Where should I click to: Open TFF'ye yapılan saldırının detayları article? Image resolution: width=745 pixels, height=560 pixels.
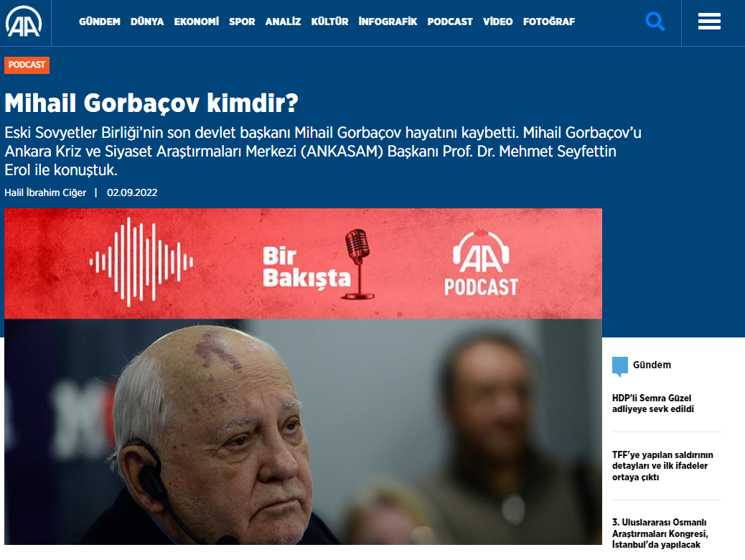click(662, 466)
